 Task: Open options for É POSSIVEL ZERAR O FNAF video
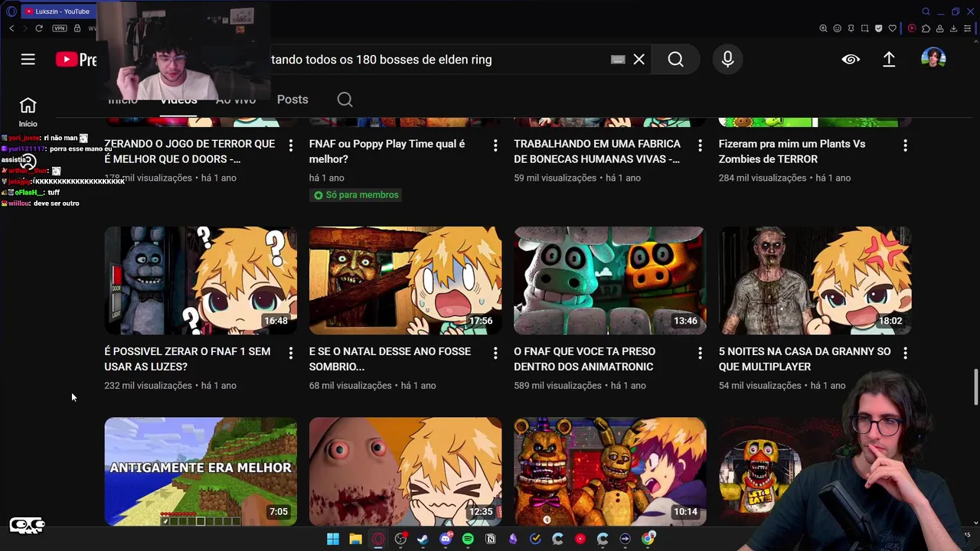(x=290, y=353)
